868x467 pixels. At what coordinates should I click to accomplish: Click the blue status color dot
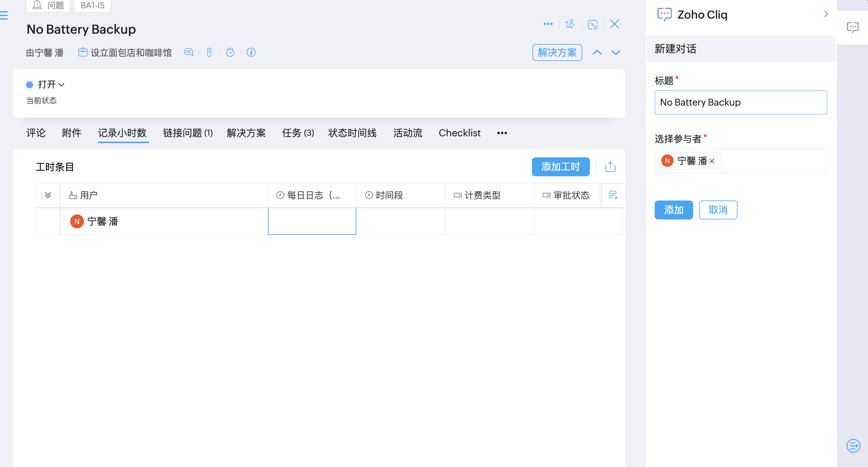pos(30,85)
